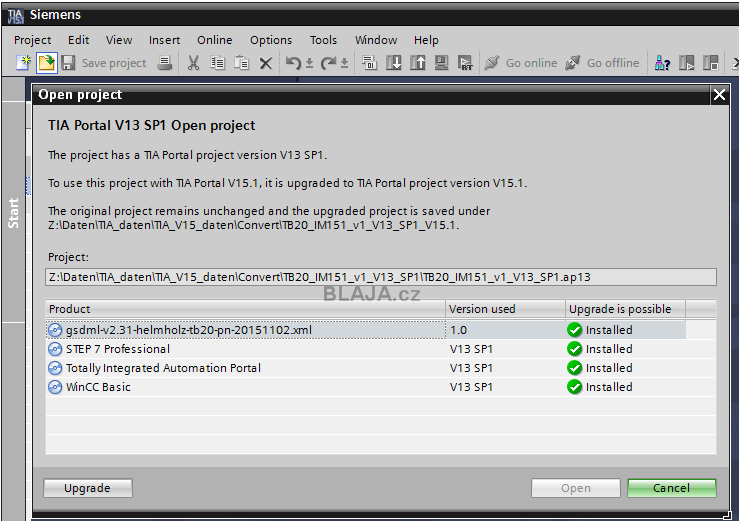Click the Compile toolbar icon
The image size is (739, 521).
(369, 63)
